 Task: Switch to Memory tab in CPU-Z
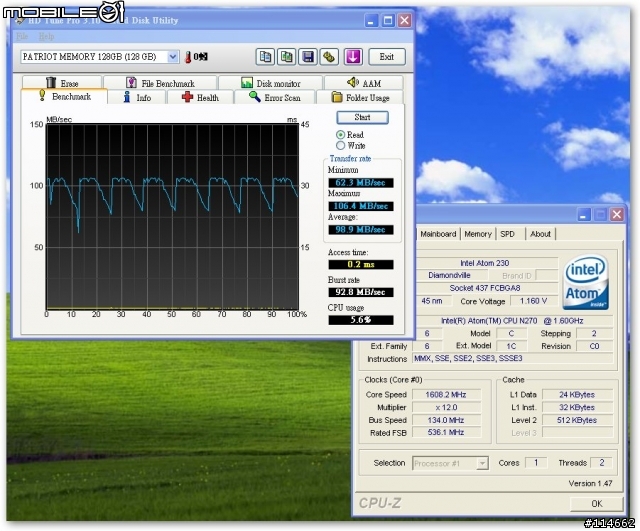pyautogui.click(x=478, y=234)
